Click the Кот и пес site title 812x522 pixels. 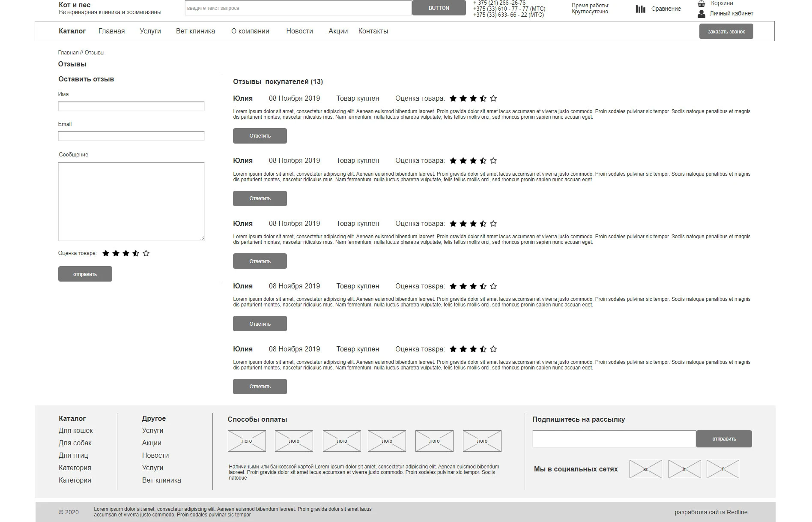pyautogui.click(x=75, y=5)
